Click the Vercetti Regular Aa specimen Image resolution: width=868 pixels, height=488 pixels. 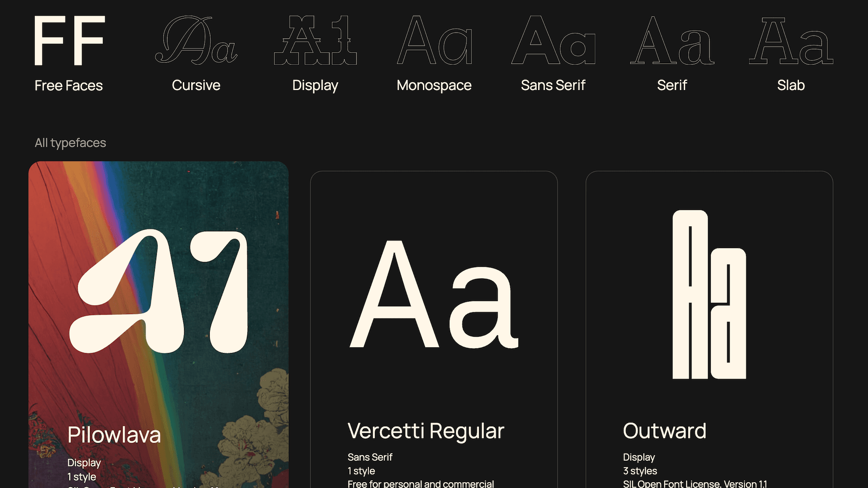434,295
